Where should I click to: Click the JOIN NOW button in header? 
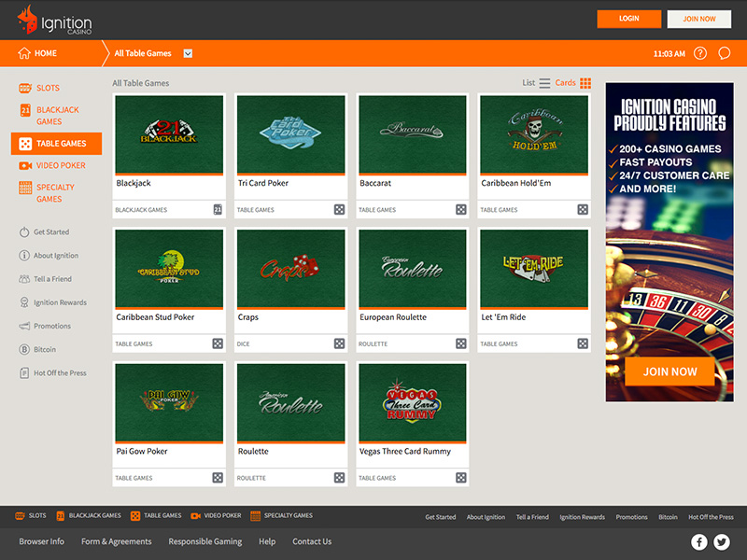698,19
